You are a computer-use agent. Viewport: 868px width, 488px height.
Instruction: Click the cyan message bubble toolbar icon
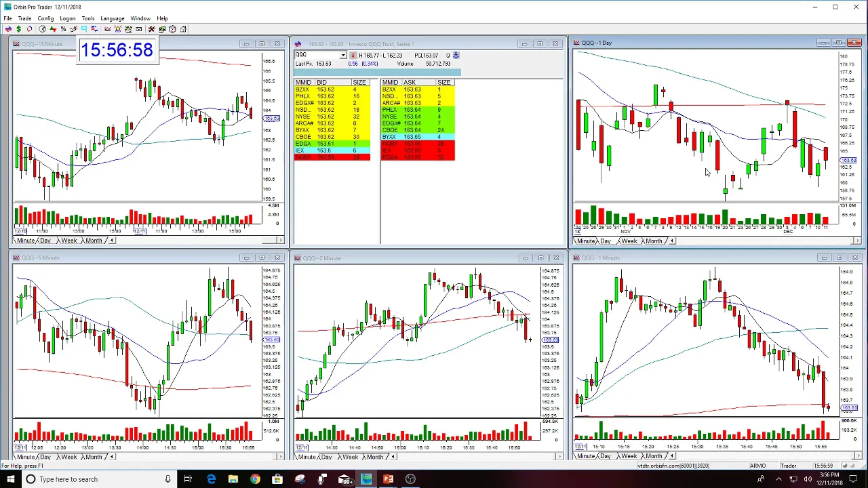click(84, 29)
